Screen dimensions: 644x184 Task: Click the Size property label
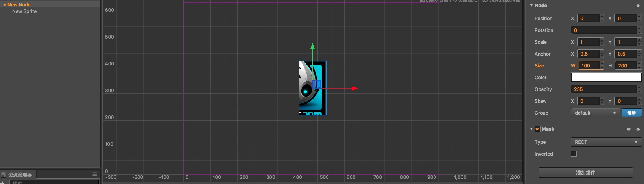pyautogui.click(x=539, y=66)
